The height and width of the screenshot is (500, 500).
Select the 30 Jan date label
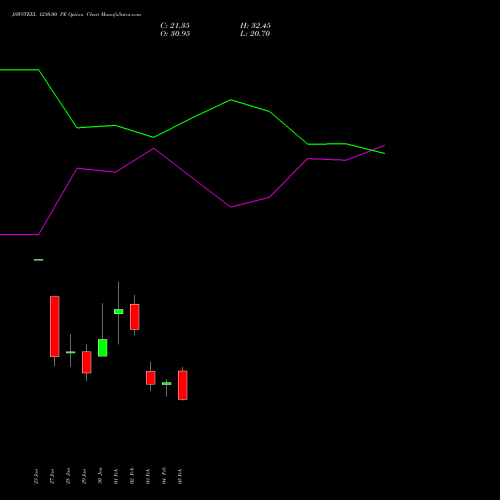click(x=100, y=476)
